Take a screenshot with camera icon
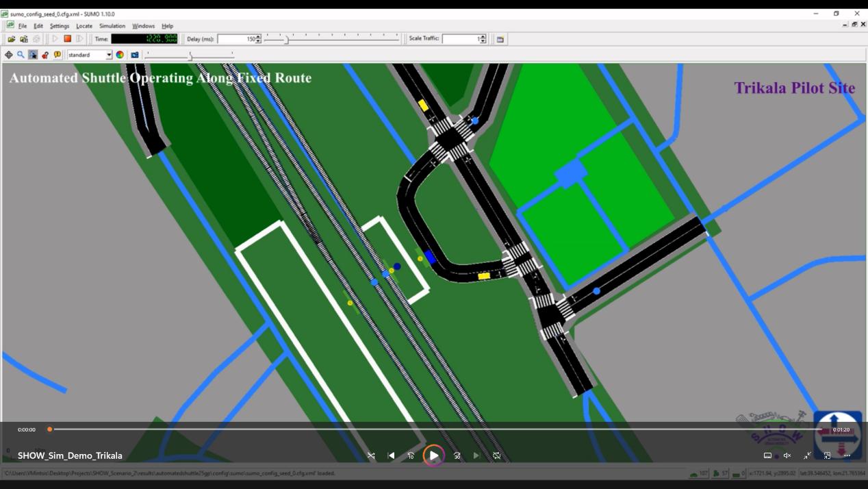This screenshot has height=489, width=868. 135,55
